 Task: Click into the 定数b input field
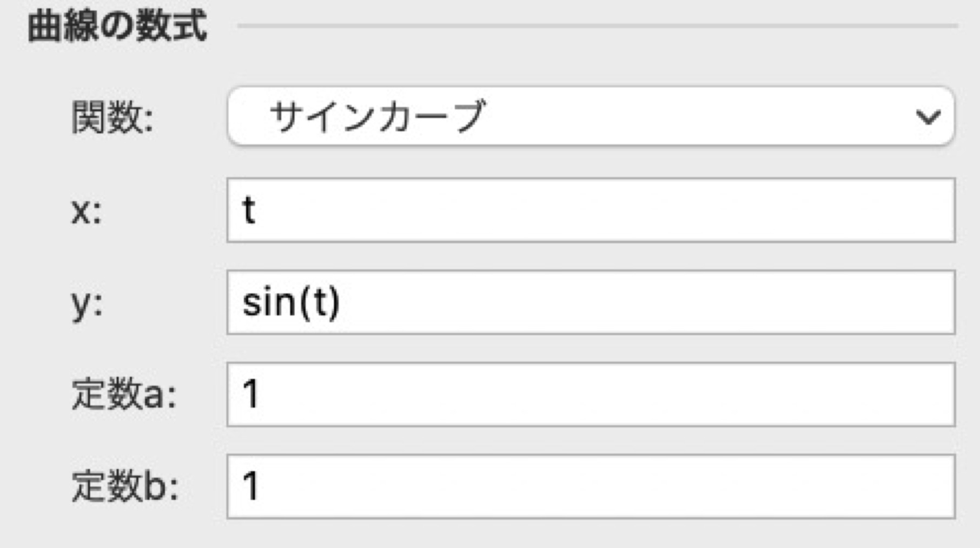pos(591,486)
